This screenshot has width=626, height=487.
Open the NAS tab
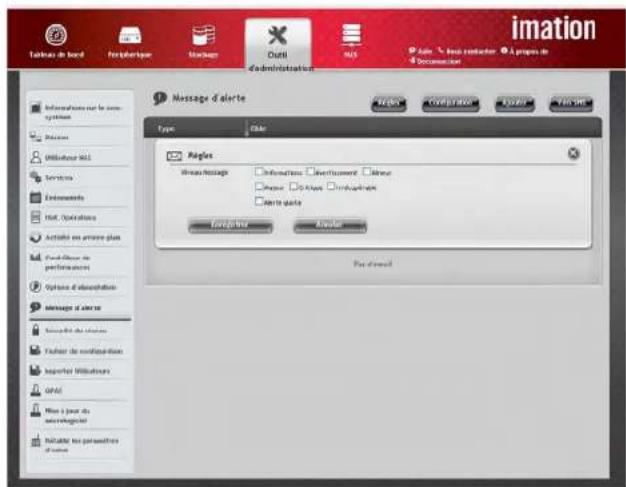point(351,41)
